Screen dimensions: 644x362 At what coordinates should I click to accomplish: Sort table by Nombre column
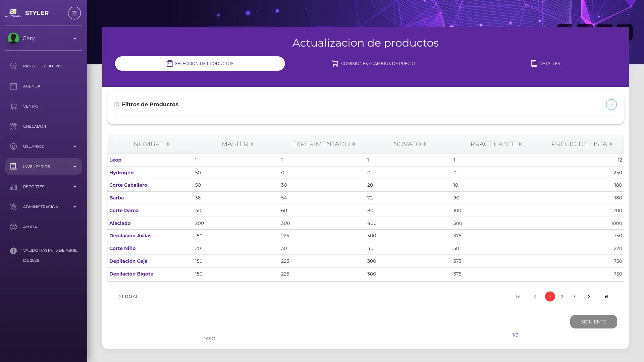[x=151, y=144]
